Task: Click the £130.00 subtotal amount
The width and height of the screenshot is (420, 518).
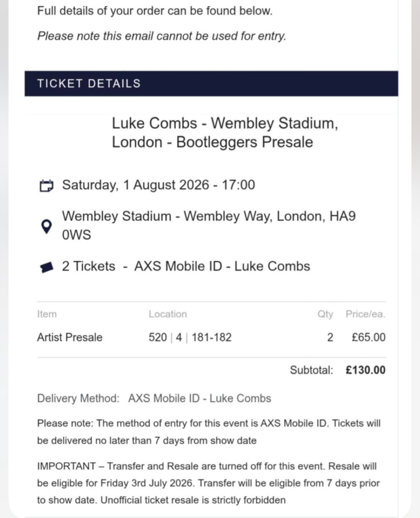Action: tap(365, 370)
